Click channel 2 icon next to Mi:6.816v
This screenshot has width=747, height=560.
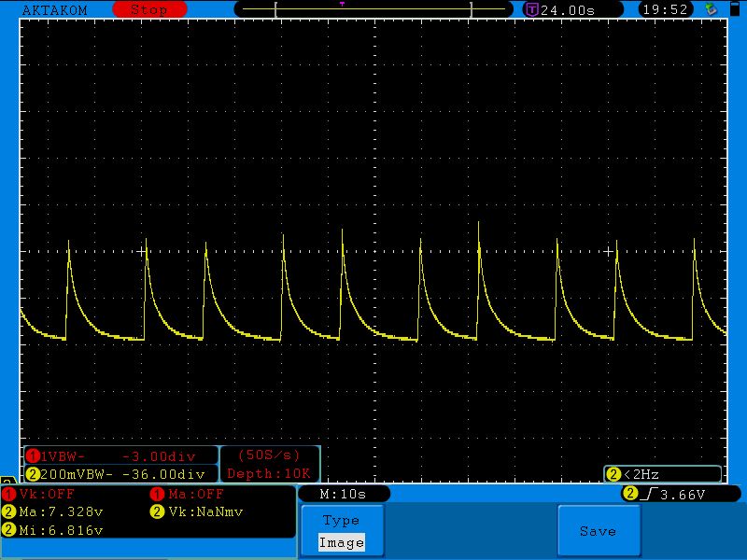pos(8,529)
